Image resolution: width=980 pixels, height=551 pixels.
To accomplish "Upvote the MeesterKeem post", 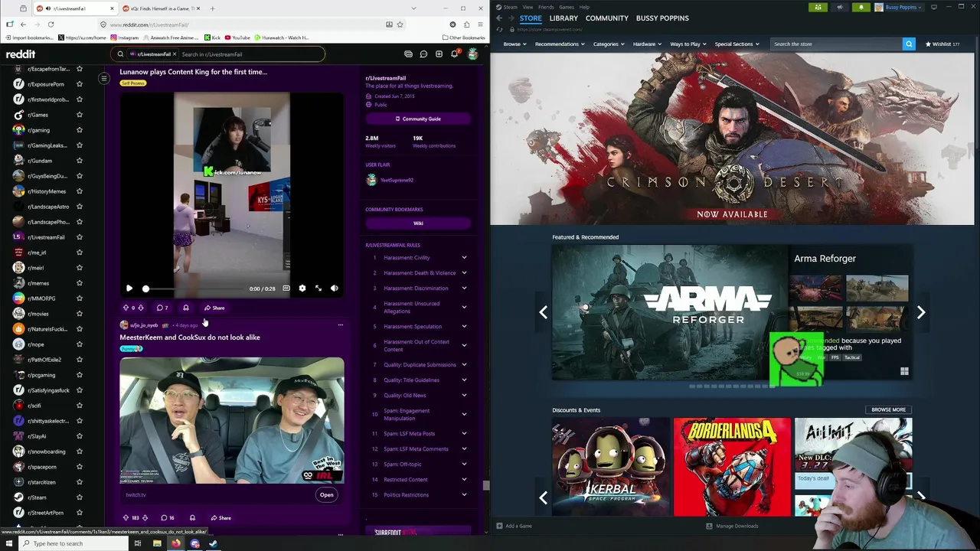I will tap(126, 518).
